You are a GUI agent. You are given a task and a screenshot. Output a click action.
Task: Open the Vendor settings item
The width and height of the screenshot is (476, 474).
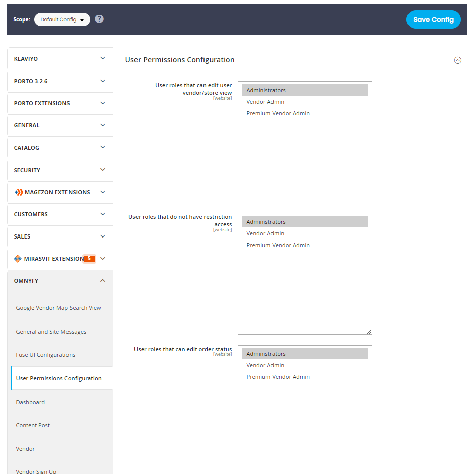(25, 448)
